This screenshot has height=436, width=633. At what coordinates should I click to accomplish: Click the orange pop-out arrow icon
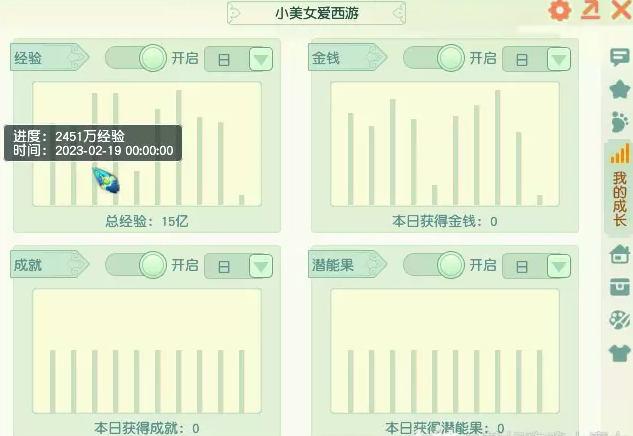coord(590,10)
